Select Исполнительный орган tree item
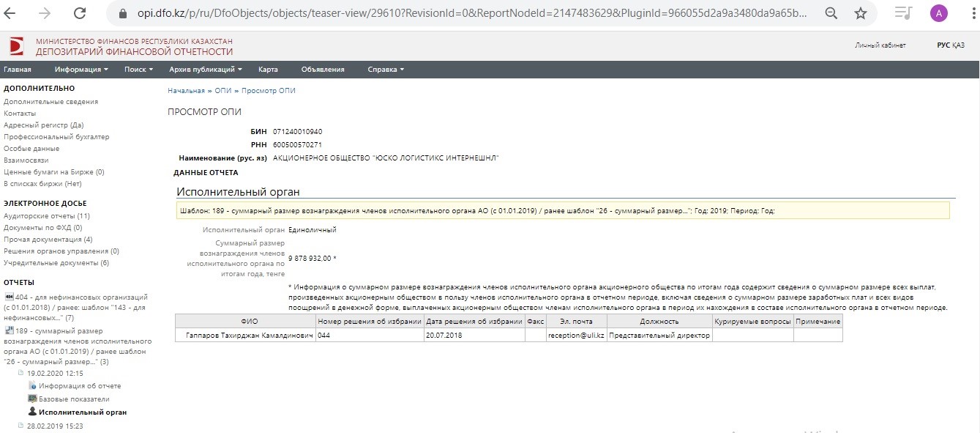 click(83, 412)
